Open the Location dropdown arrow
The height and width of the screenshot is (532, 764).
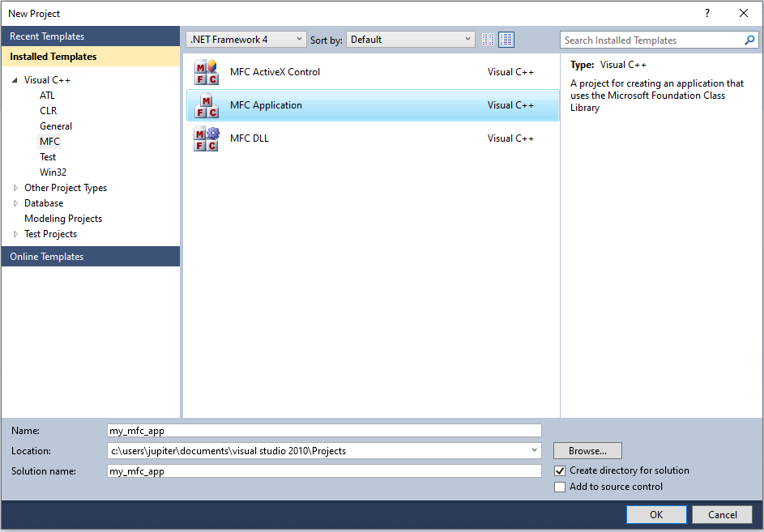pyautogui.click(x=535, y=450)
